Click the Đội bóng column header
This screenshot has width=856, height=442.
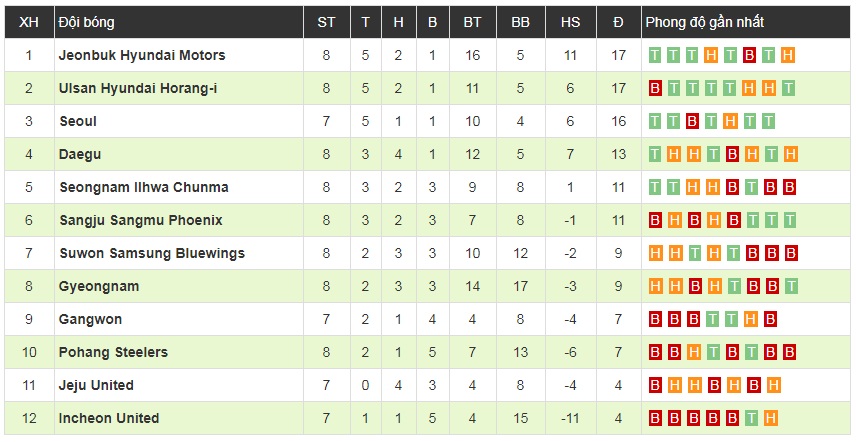(x=84, y=22)
